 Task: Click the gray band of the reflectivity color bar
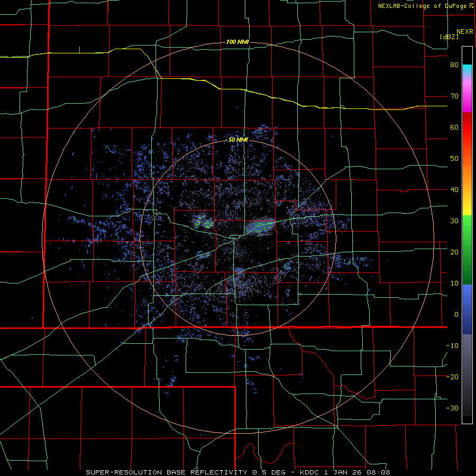[x=467, y=376]
